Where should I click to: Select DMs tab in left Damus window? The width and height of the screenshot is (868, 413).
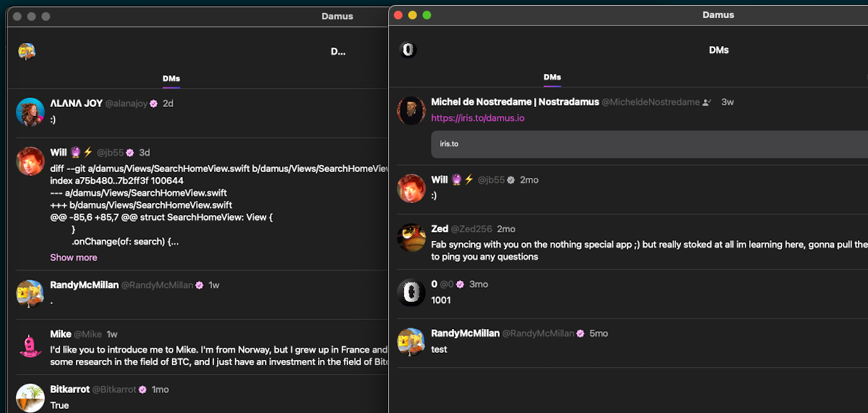click(171, 78)
